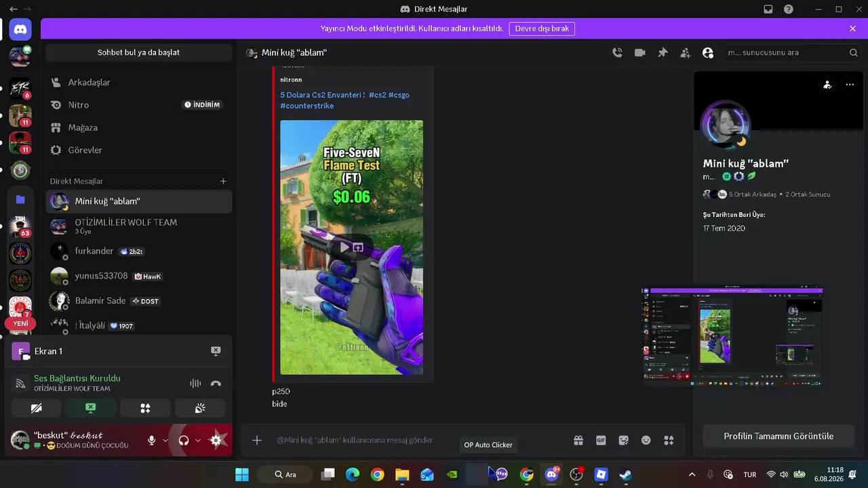Toggle screen sharing off

[91, 408]
